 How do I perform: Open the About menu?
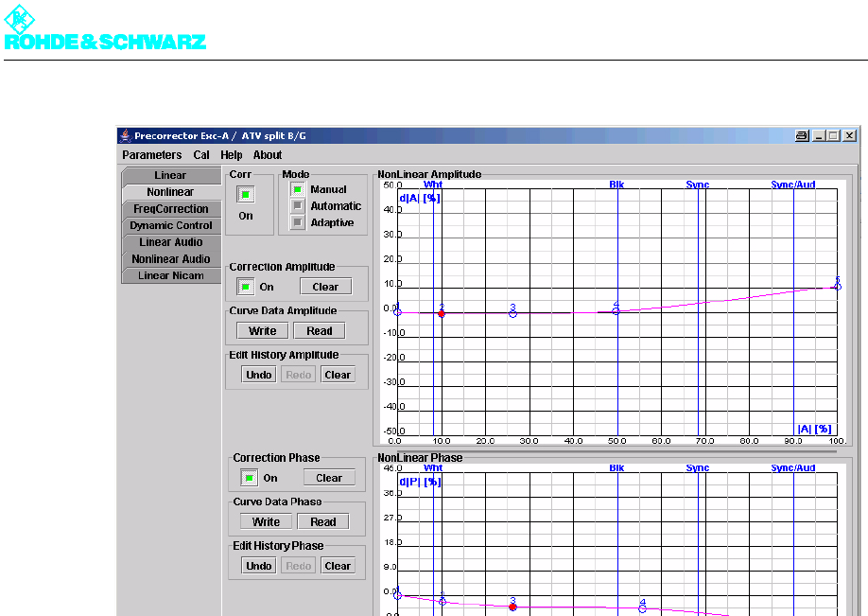pyautogui.click(x=268, y=155)
